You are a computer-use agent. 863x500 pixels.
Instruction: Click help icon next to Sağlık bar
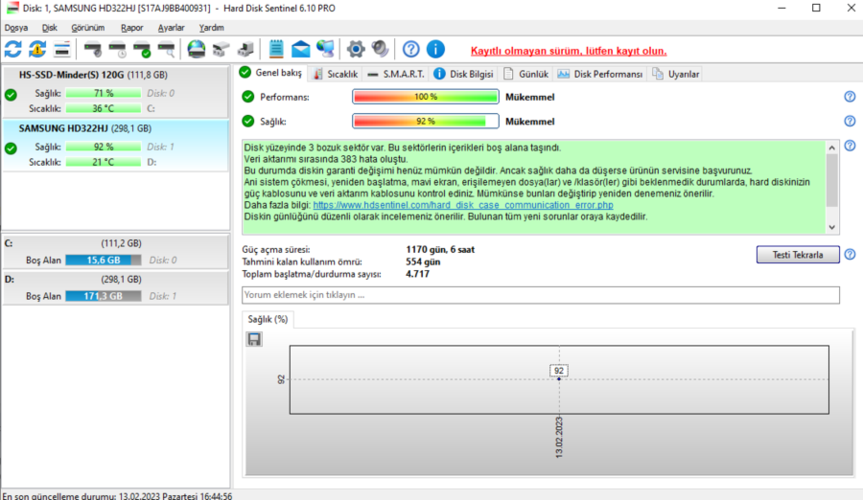(x=850, y=121)
